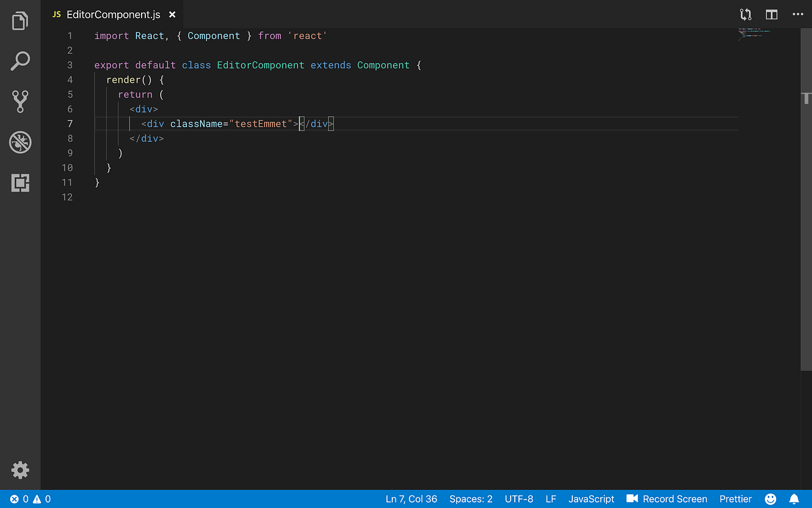Click the Ln 7, Col 36 indicator
812x508 pixels.
coord(411,498)
